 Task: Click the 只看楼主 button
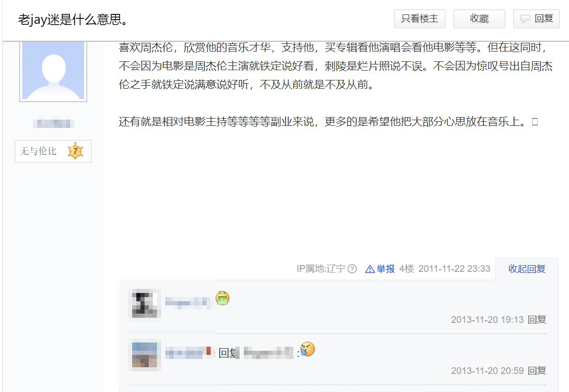(419, 19)
